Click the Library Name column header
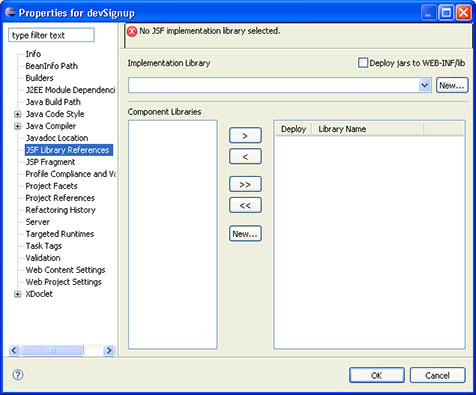This screenshot has width=476, height=395. [x=367, y=129]
